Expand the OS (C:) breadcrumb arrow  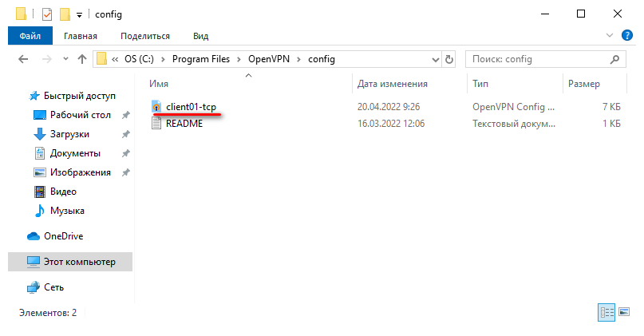[x=163, y=60]
